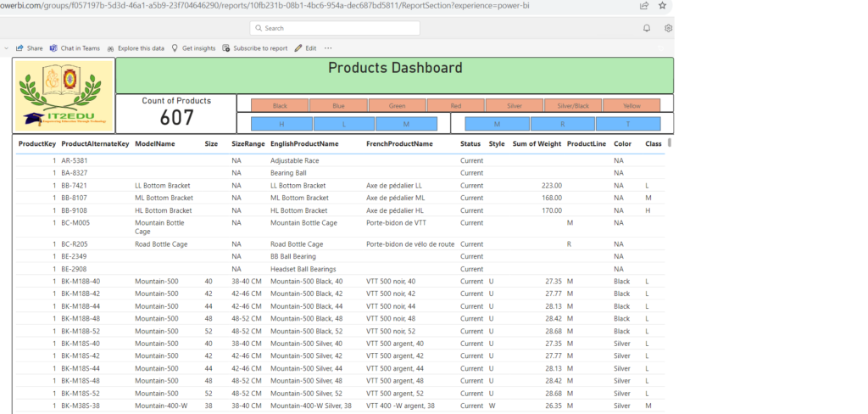Bookmark this page with the star icon

[x=662, y=5]
